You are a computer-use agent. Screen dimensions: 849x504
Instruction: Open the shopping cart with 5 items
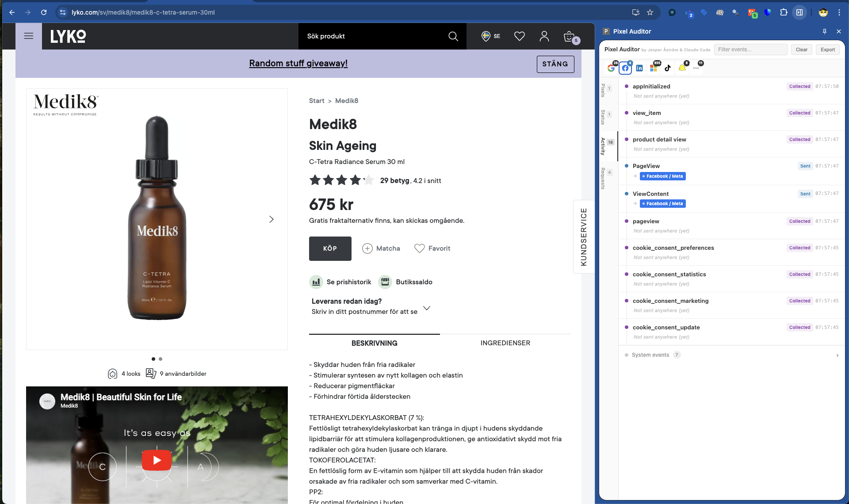570,36
